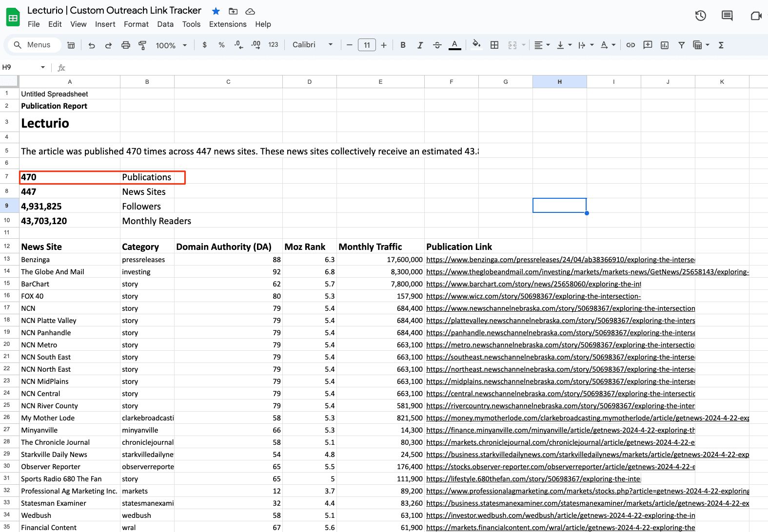Insert a chart

(x=665, y=45)
